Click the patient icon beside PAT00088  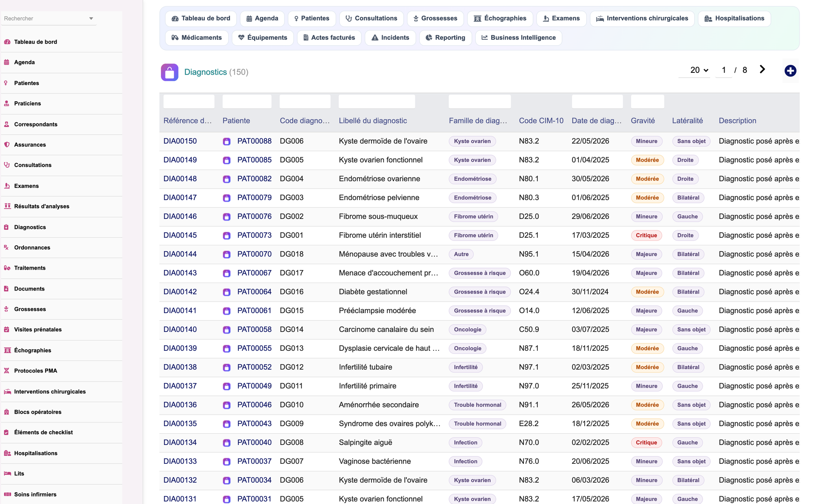pos(227,141)
